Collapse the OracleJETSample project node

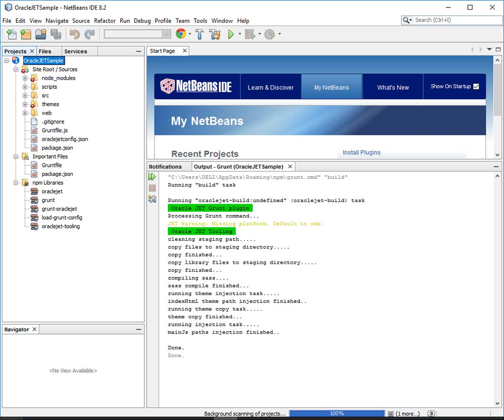pyautogui.click(x=7, y=61)
